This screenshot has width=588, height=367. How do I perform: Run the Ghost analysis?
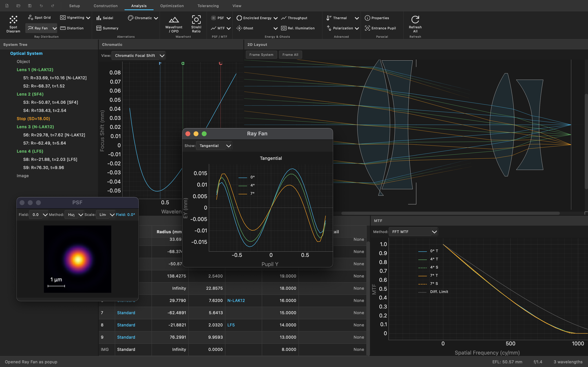click(x=246, y=28)
